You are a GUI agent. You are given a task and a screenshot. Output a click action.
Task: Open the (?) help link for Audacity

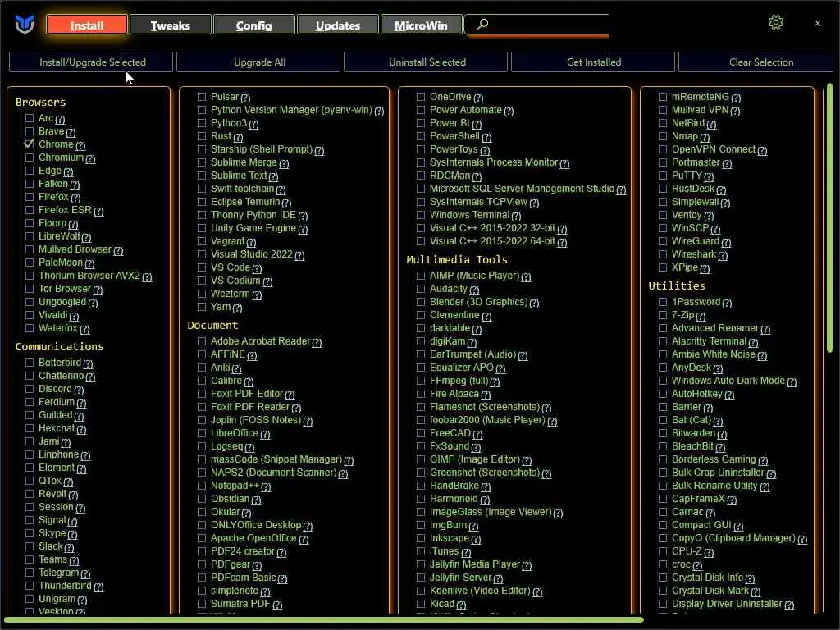[474, 290]
